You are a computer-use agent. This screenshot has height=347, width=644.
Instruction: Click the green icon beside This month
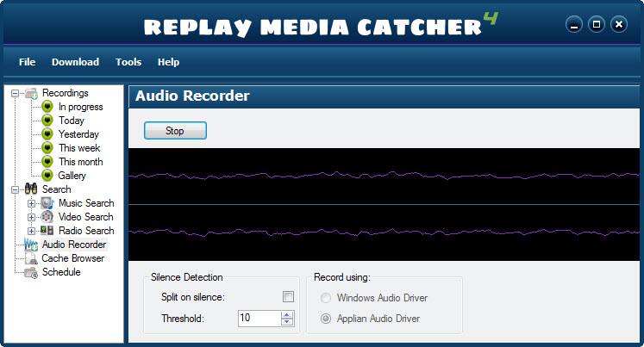click(x=47, y=162)
